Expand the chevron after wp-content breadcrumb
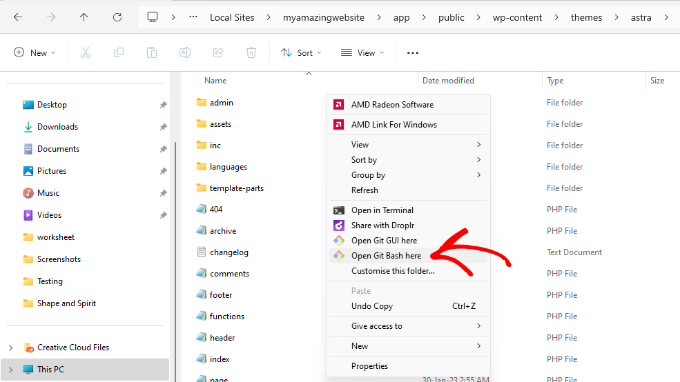The height and width of the screenshot is (382, 680). (556, 18)
